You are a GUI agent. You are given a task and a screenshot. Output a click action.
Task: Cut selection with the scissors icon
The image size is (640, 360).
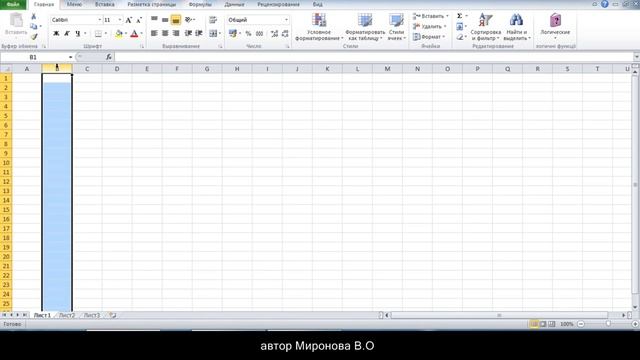33,16
